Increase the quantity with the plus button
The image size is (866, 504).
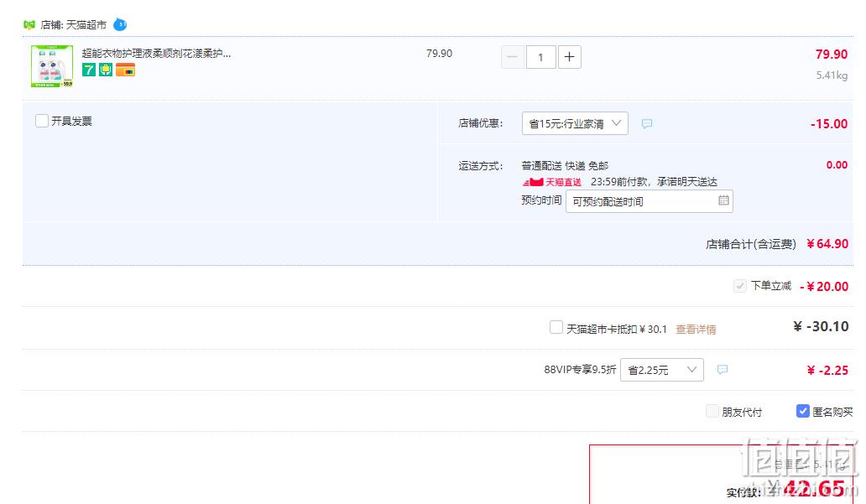tap(570, 57)
